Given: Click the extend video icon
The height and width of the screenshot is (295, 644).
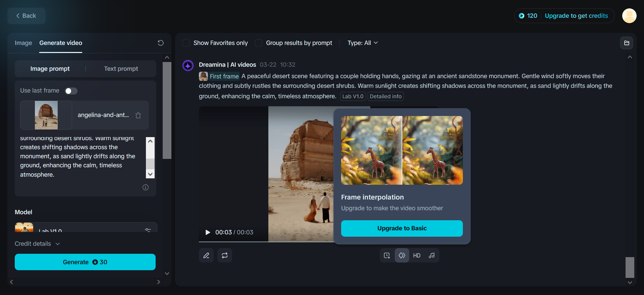Looking at the screenshot, I should [x=387, y=255].
